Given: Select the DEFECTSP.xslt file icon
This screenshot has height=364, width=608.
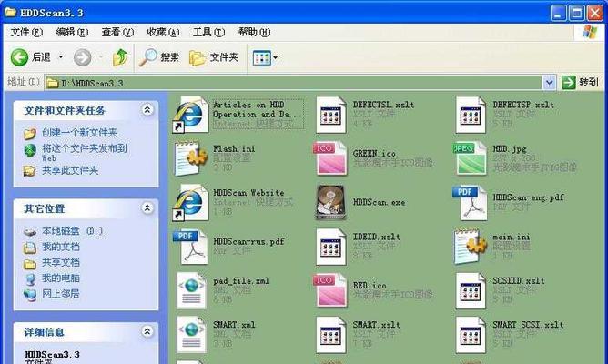Looking at the screenshot, I should click(471, 116).
